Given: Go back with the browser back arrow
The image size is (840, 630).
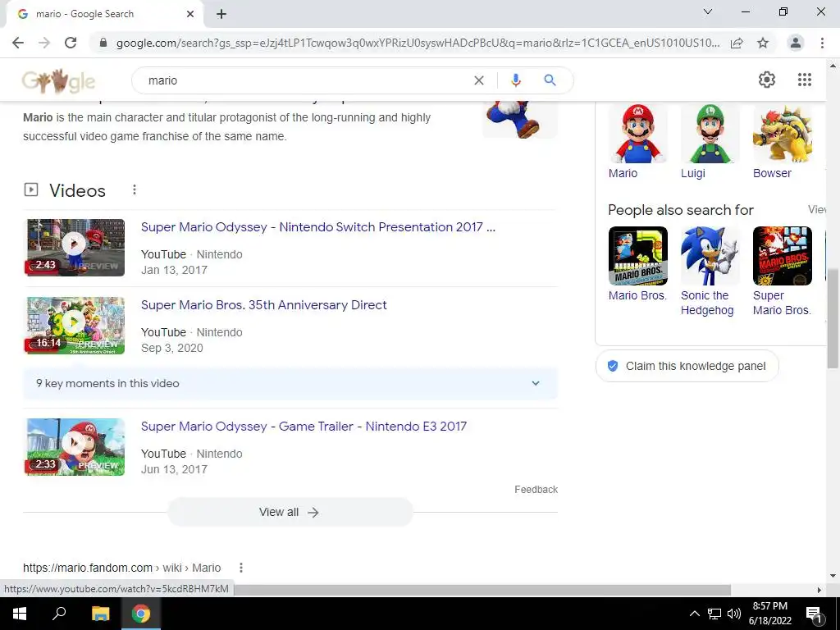Looking at the screenshot, I should 18,43.
